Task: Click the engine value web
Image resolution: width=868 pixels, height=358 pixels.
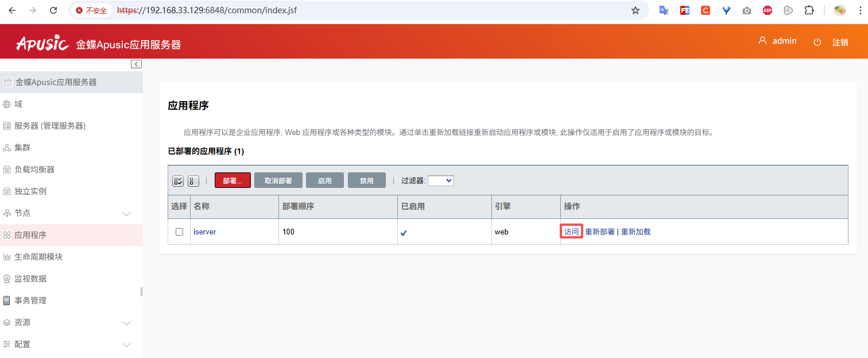Action: click(x=502, y=232)
